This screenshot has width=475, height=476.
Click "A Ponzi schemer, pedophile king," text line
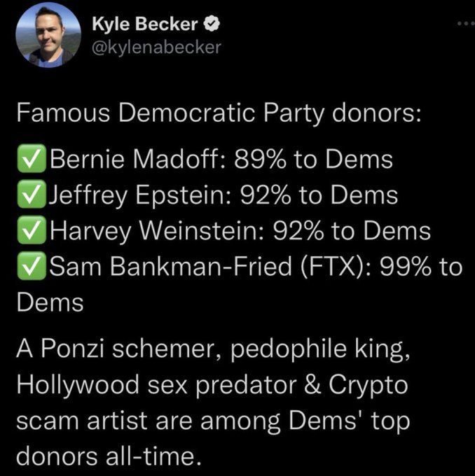coord(212,350)
